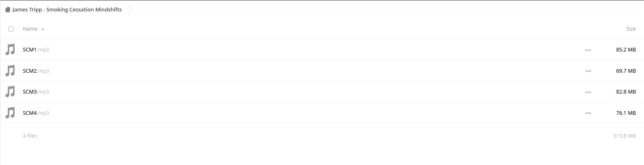Screen dimensions: 644x165
Task: Click the music note icon for SCM2.mp3
Action: click(x=10, y=71)
